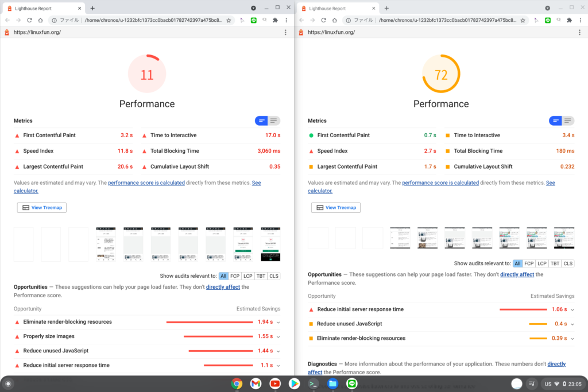Launch Chrome from the shelf

pyautogui.click(x=237, y=383)
